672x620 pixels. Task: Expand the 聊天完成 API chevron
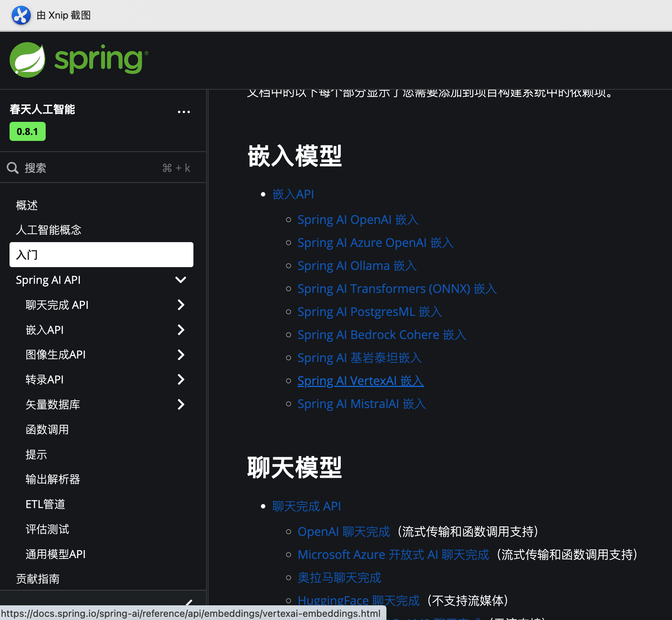181,305
